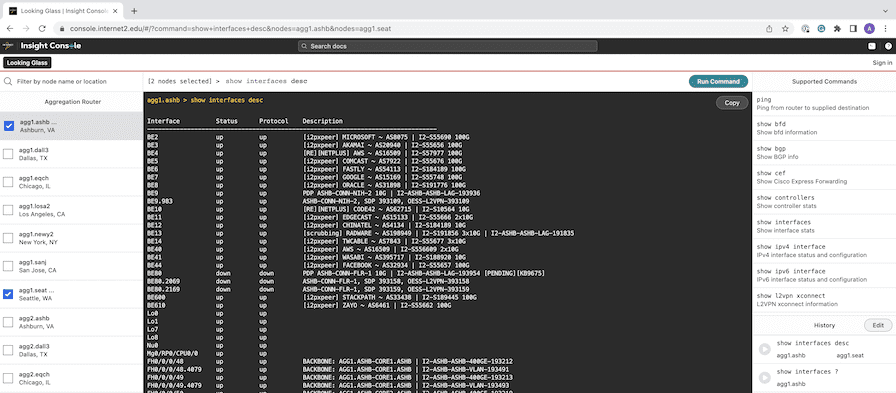Screen dimensions: 896x393
Task: Open the help question mark icon
Action: [889, 46]
